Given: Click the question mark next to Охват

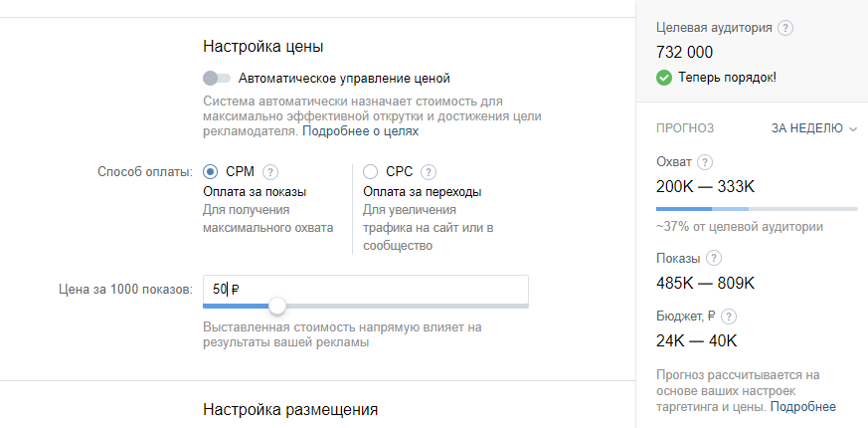Looking at the screenshot, I should click(705, 162).
